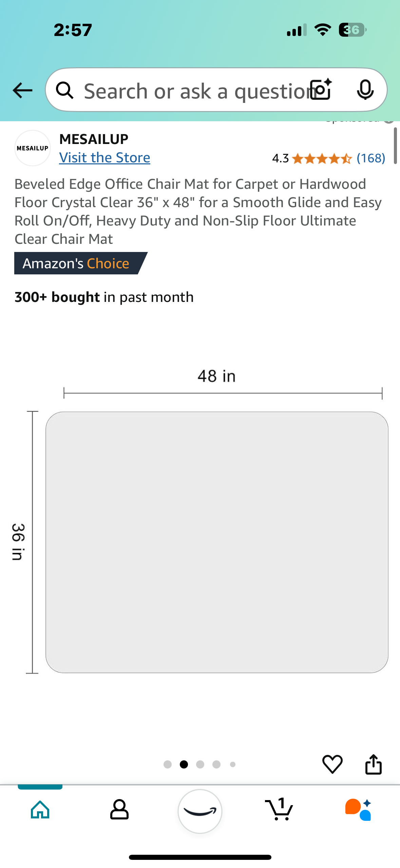The image size is (400, 868).
Task: Tap the back arrow icon
Action: 22,90
